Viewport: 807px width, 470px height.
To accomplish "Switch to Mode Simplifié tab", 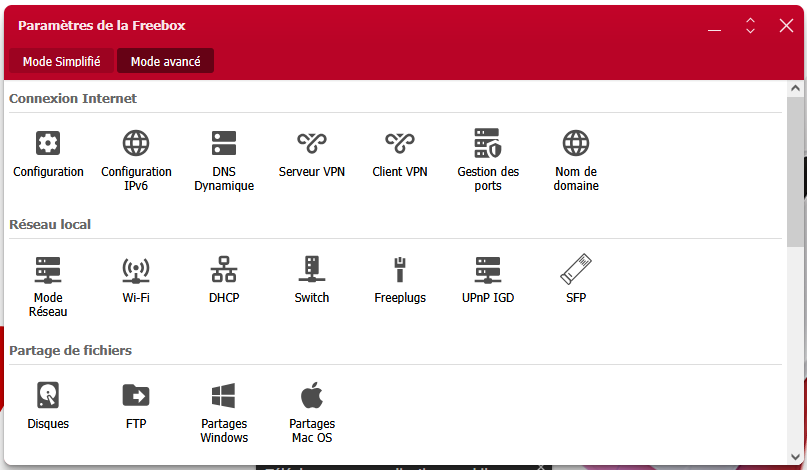I will (61, 61).
